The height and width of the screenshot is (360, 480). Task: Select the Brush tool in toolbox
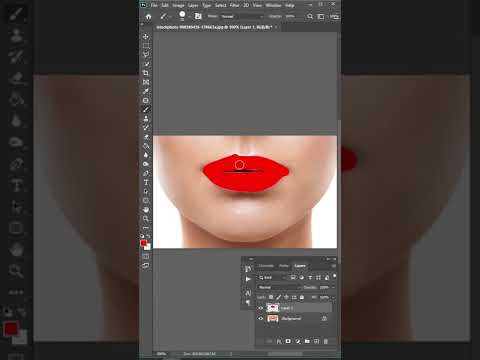click(x=146, y=109)
